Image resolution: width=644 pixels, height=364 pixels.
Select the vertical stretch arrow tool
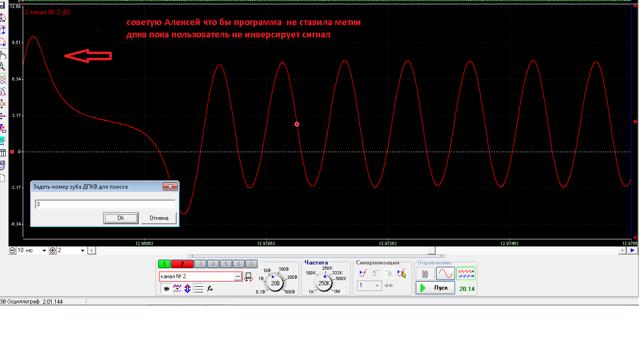pyautogui.click(x=2, y=30)
